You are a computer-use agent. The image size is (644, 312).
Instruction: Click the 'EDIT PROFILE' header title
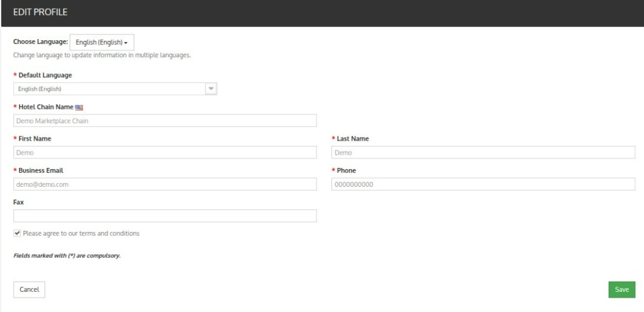[40, 13]
